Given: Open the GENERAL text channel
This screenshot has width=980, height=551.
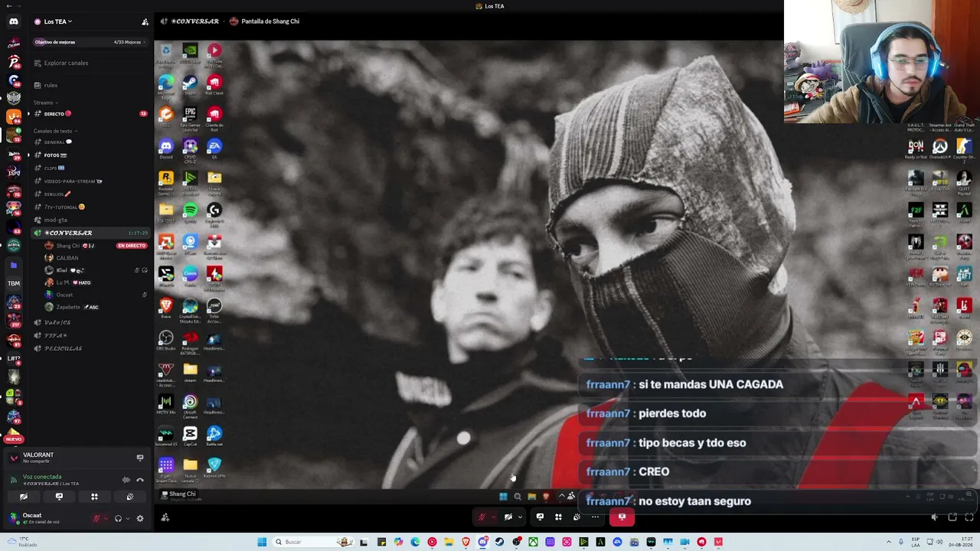Looking at the screenshot, I should point(90,142).
